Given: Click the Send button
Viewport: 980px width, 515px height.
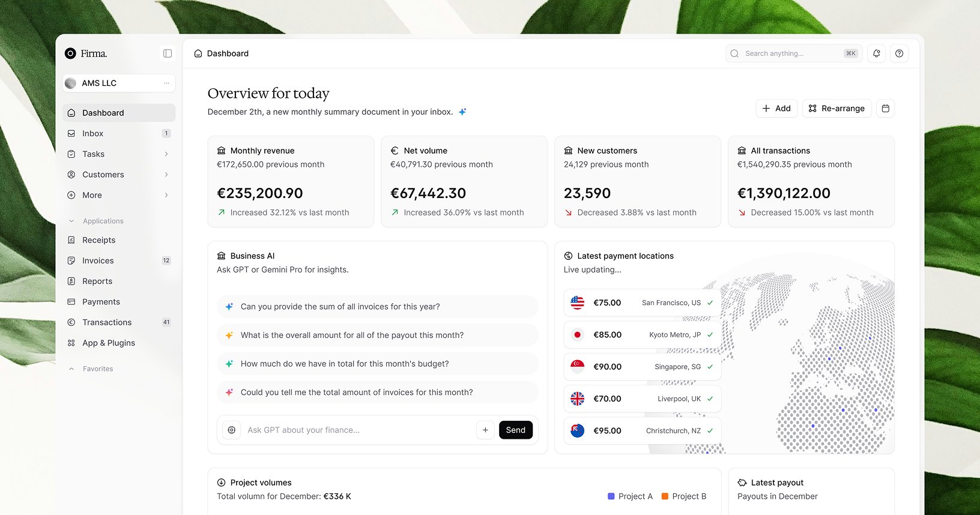Looking at the screenshot, I should 516,430.
